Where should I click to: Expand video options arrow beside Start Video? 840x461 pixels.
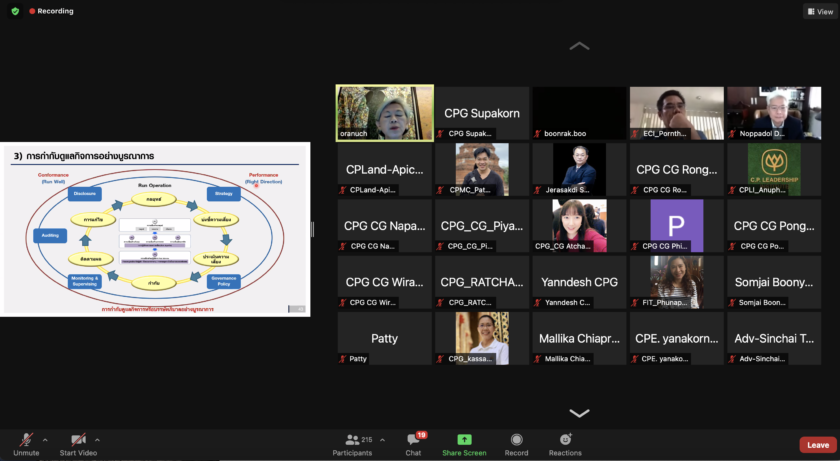click(x=97, y=439)
